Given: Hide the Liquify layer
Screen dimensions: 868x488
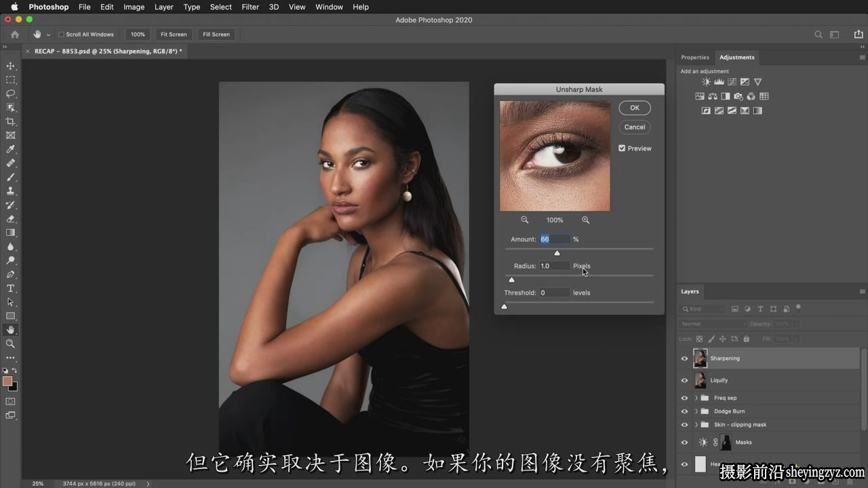Looking at the screenshot, I should pyautogui.click(x=684, y=380).
